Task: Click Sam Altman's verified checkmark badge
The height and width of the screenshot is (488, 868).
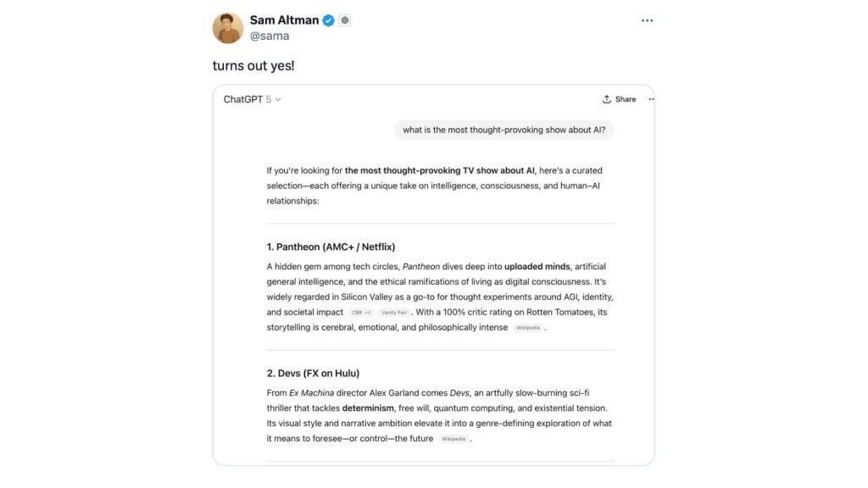Action: [329, 19]
